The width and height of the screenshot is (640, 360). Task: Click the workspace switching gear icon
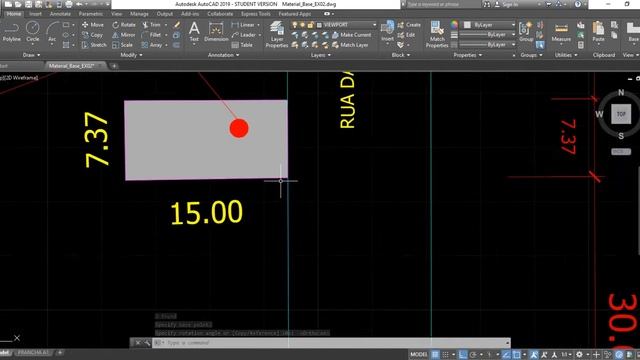[579, 355]
